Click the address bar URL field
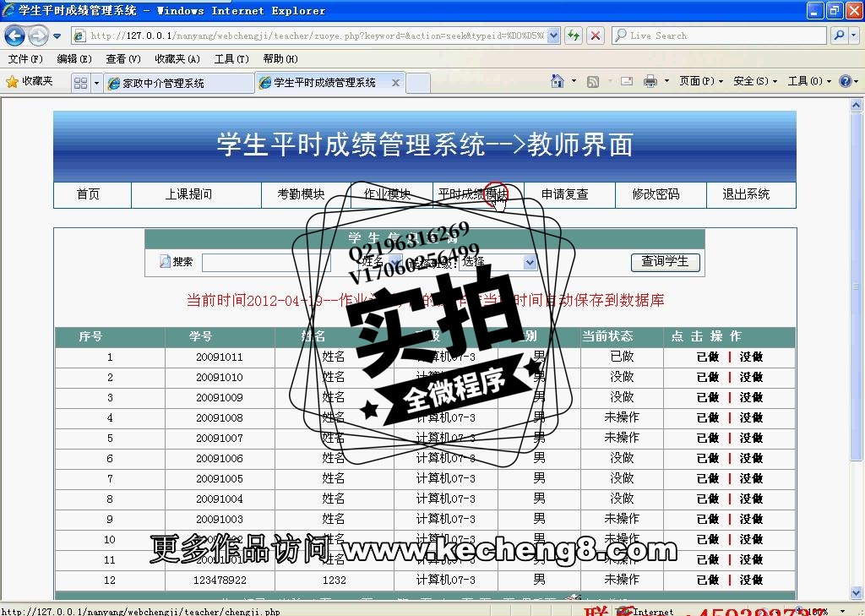Screen dimensions: 865x616 (317, 35)
